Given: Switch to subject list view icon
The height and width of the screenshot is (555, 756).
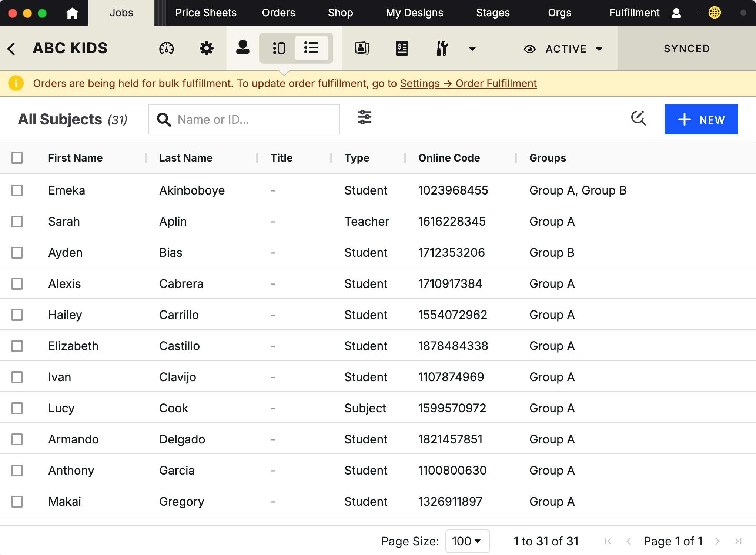Looking at the screenshot, I should [311, 48].
